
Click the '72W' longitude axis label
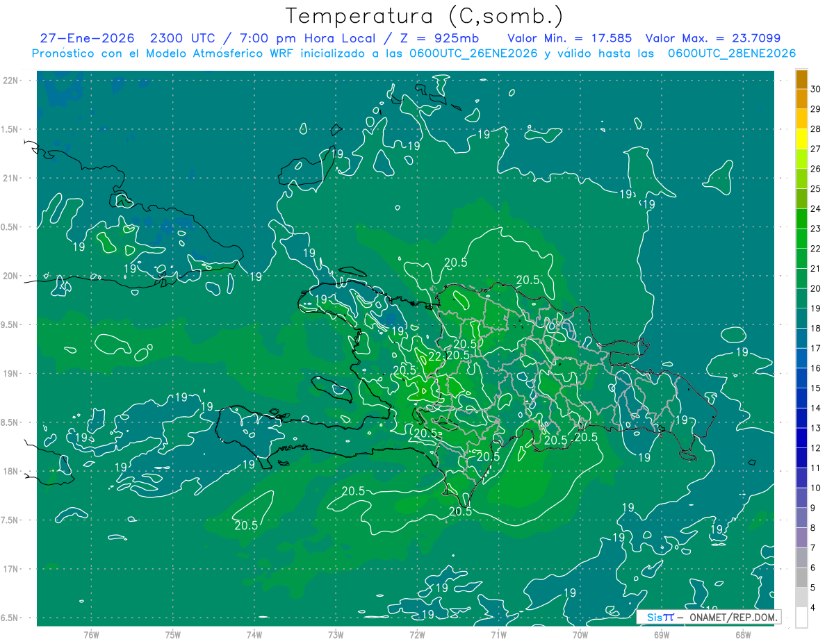click(x=417, y=634)
